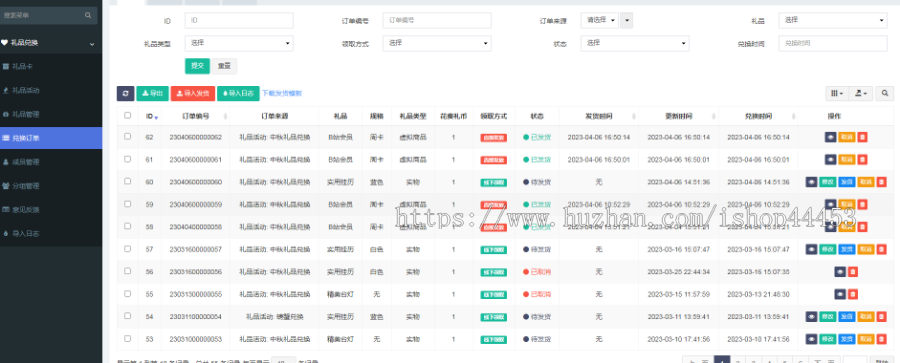Image resolution: width=900 pixels, height=363 pixels.
Task: Tick the select-all checkbox in table header
Action: click(x=127, y=115)
